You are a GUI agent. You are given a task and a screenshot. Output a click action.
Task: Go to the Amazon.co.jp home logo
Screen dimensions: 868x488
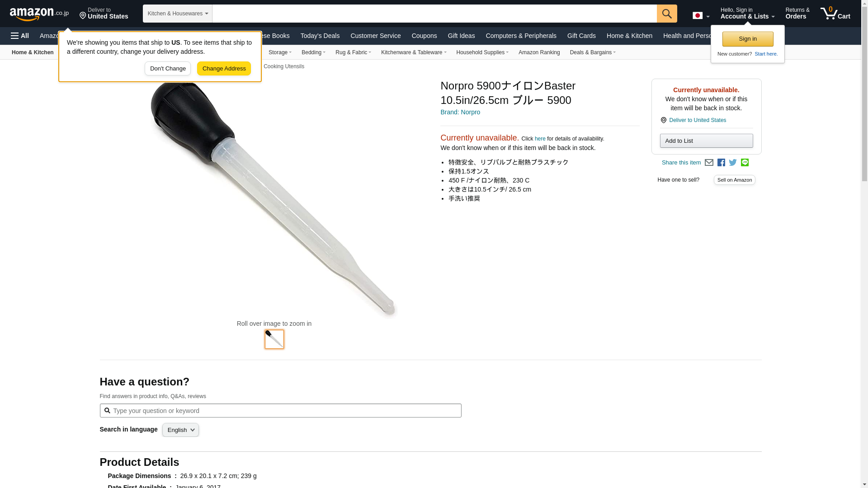coord(39,14)
